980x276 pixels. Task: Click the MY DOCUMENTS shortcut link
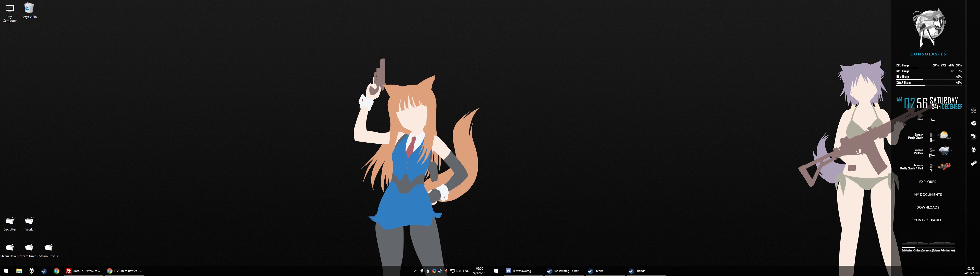[x=927, y=194]
